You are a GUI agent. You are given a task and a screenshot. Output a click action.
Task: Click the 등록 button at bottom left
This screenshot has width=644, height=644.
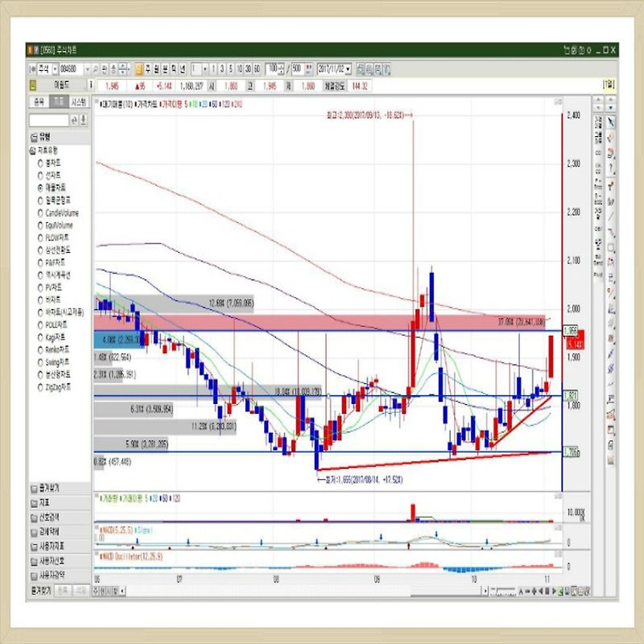(63, 591)
